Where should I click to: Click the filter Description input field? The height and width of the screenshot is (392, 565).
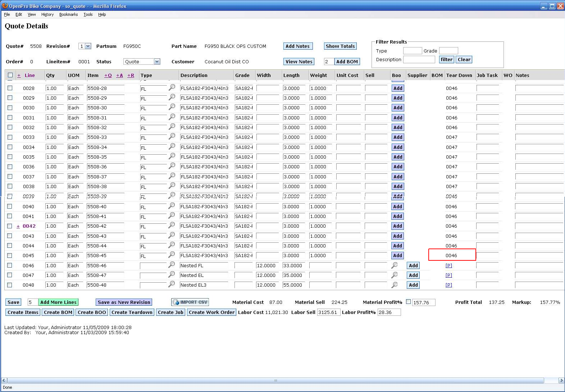pos(419,60)
